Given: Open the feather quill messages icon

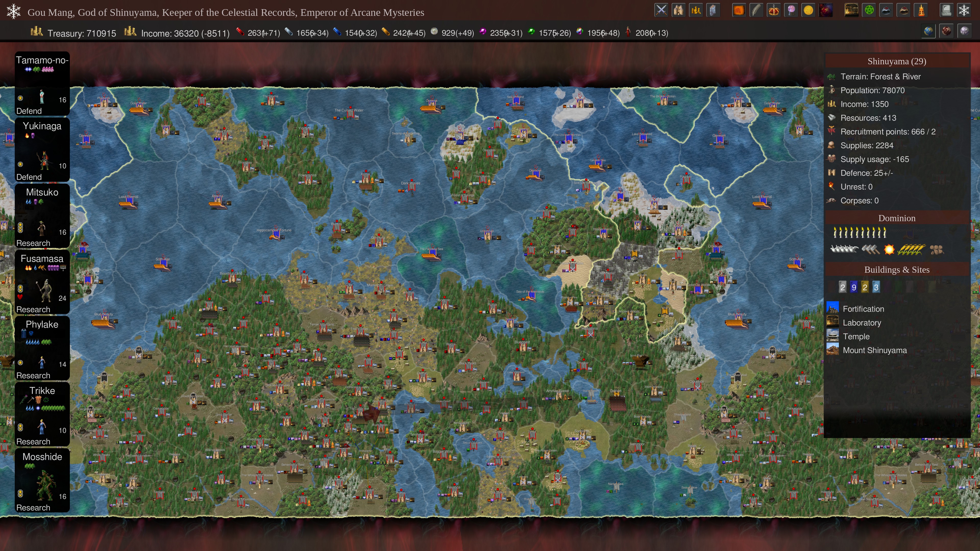Looking at the screenshot, I should [x=756, y=10].
